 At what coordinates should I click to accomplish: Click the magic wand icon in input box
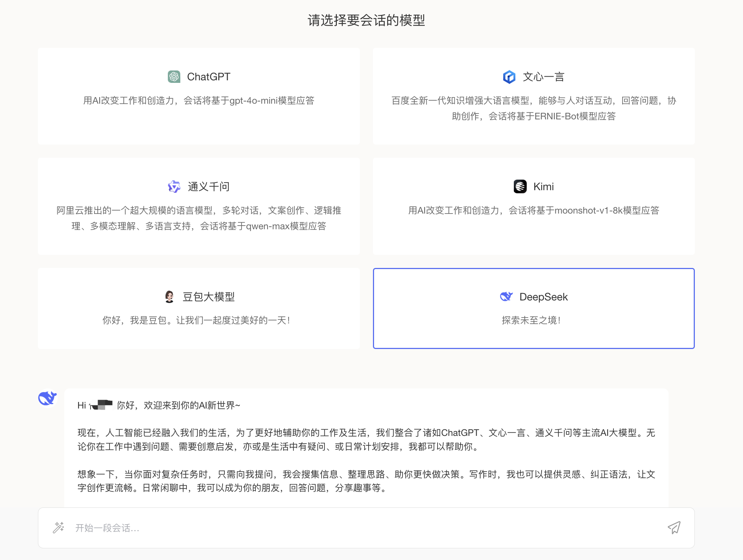tap(59, 528)
